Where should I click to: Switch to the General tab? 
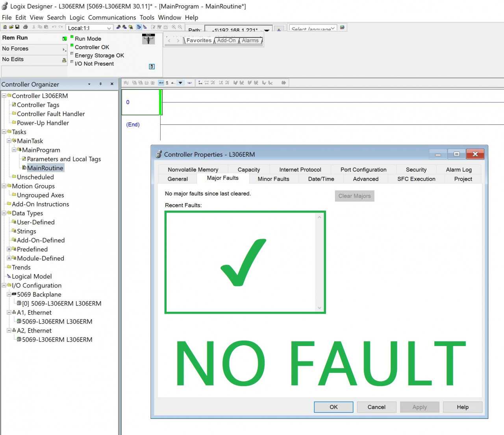point(178,179)
